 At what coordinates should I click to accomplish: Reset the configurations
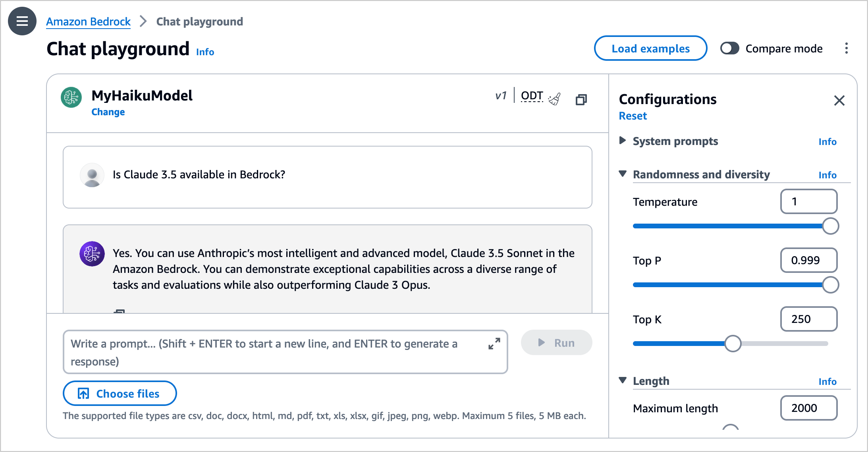pyautogui.click(x=633, y=116)
